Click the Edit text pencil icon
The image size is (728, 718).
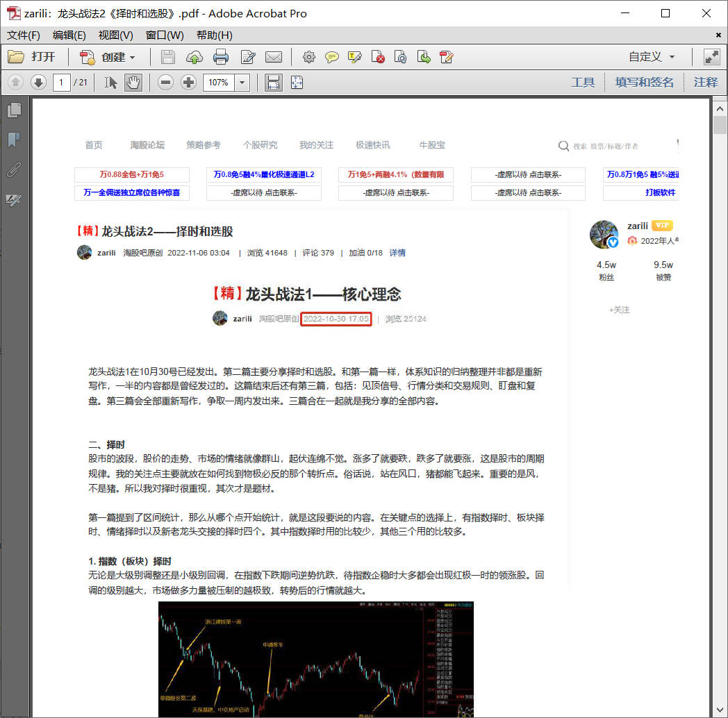tap(248, 57)
